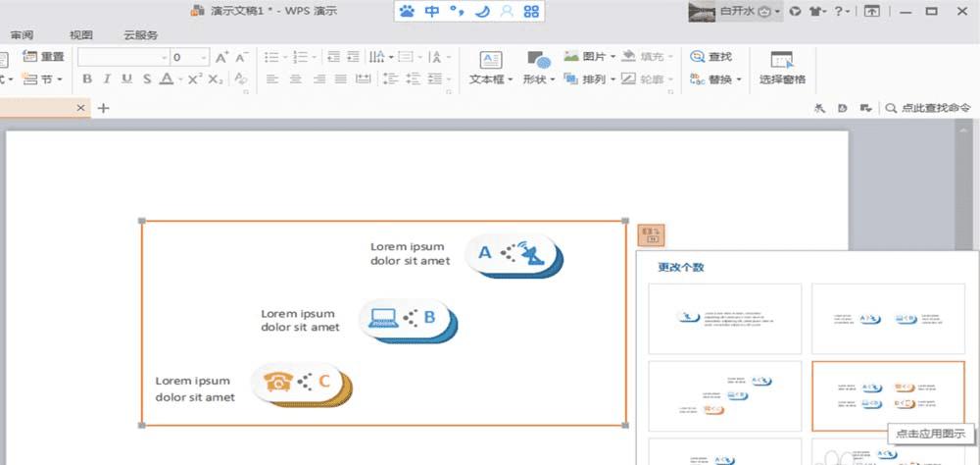980x465 pixels.
Task: Increase indent level icon
Action: tap(354, 57)
